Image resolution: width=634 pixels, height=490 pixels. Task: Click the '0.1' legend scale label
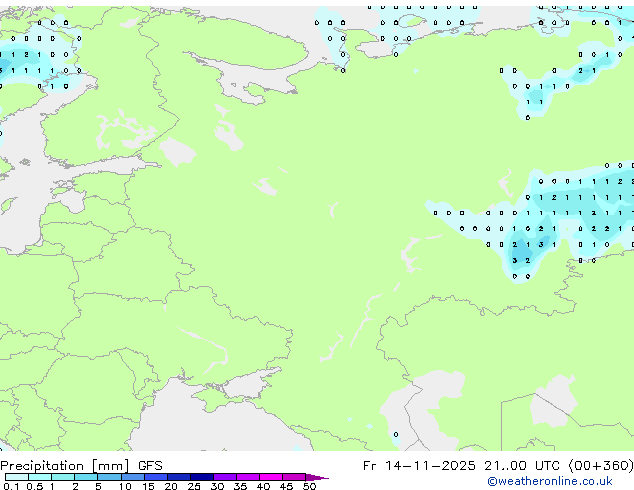coord(11,486)
